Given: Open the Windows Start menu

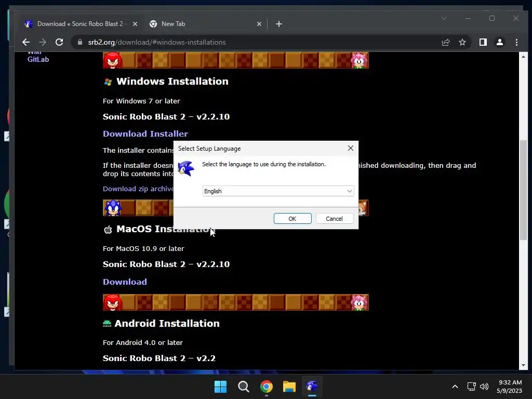Looking at the screenshot, I should click(x=220, y=387).
